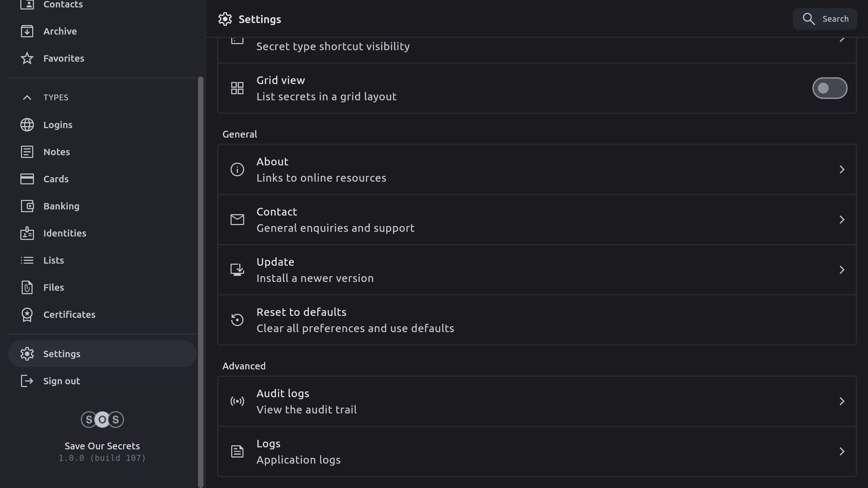Click the Logins globe icon

(27, 125)
